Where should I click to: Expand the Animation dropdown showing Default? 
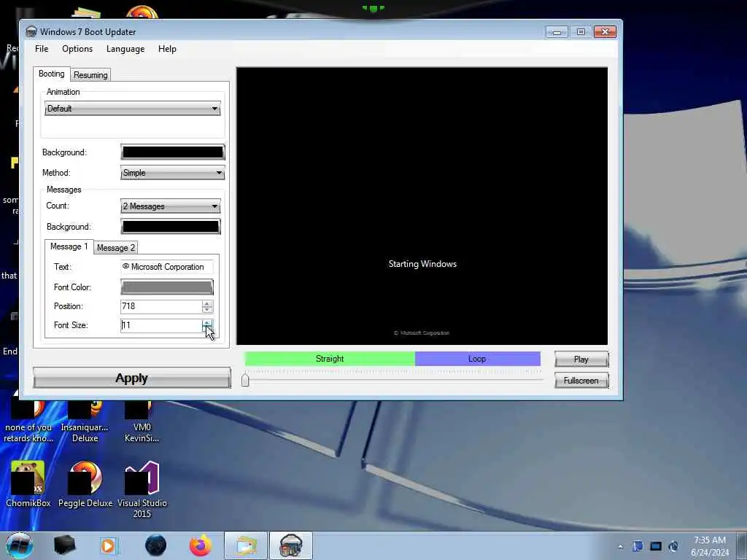(x=133, y=109)
